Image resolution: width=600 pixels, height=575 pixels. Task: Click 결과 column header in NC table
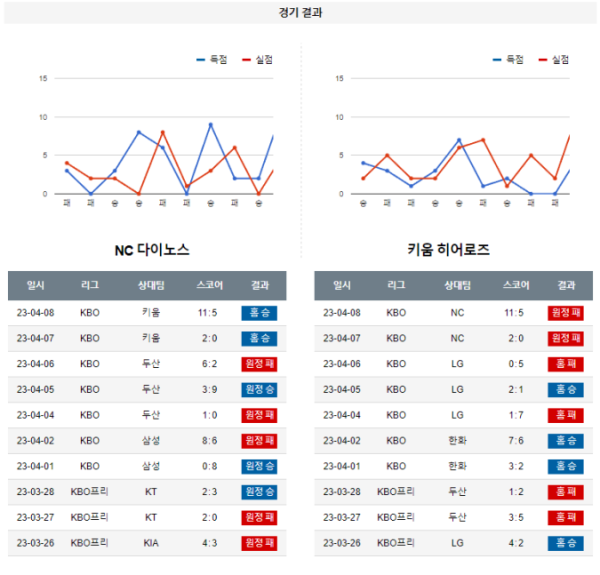(x=260, y=285)
